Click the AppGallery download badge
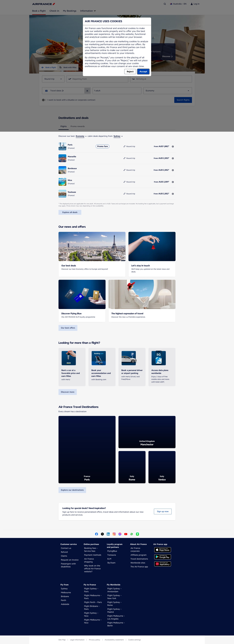 pos(162,564)
